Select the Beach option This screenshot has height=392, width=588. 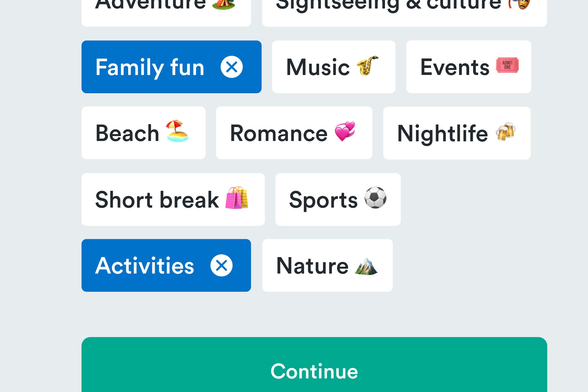(143, 133)
